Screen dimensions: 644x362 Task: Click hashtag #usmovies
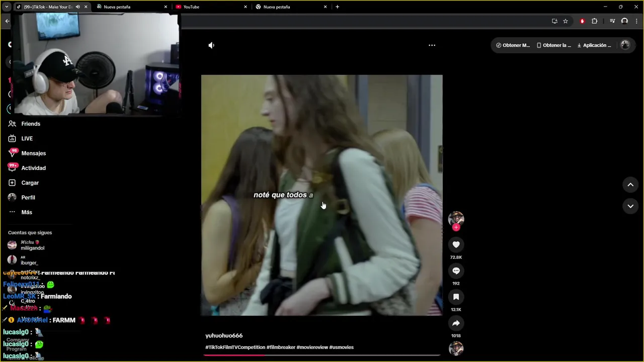click(x=341, y=347)
